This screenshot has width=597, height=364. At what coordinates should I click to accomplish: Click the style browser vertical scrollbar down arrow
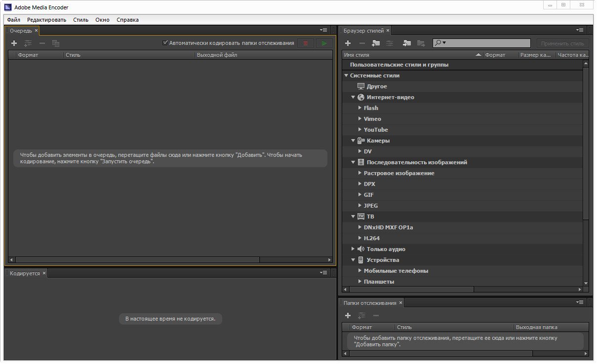pyautogui.click(x=586, y=283)
